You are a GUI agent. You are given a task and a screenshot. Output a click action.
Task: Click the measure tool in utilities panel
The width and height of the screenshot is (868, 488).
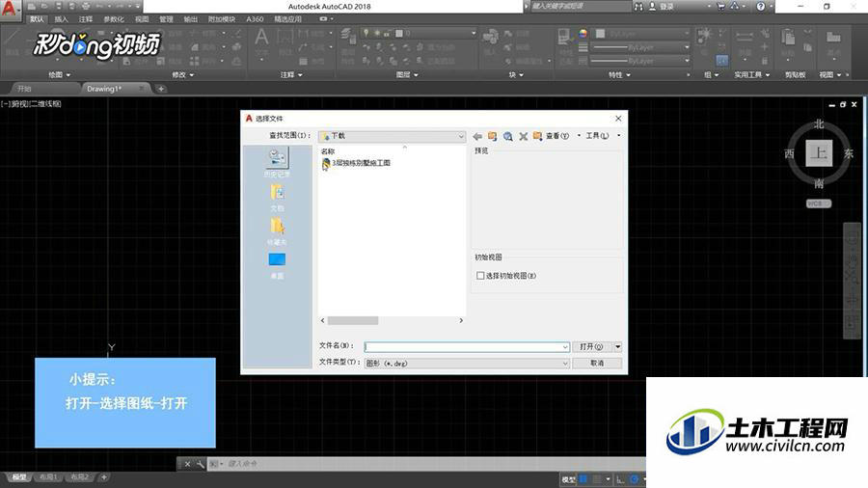click(744, 37)
